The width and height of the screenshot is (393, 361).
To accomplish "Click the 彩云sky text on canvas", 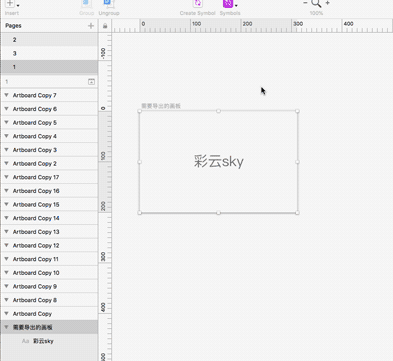I will [x=219, y=162].
